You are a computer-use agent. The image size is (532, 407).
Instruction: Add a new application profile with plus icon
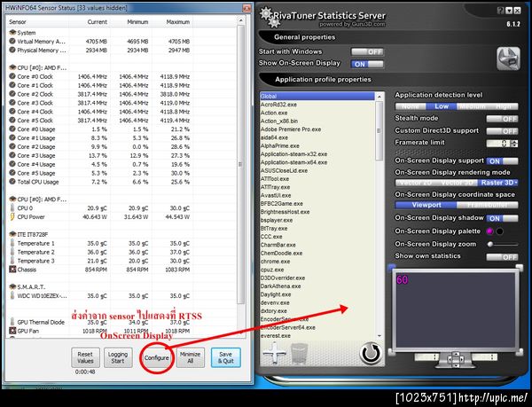pos(275,353)
